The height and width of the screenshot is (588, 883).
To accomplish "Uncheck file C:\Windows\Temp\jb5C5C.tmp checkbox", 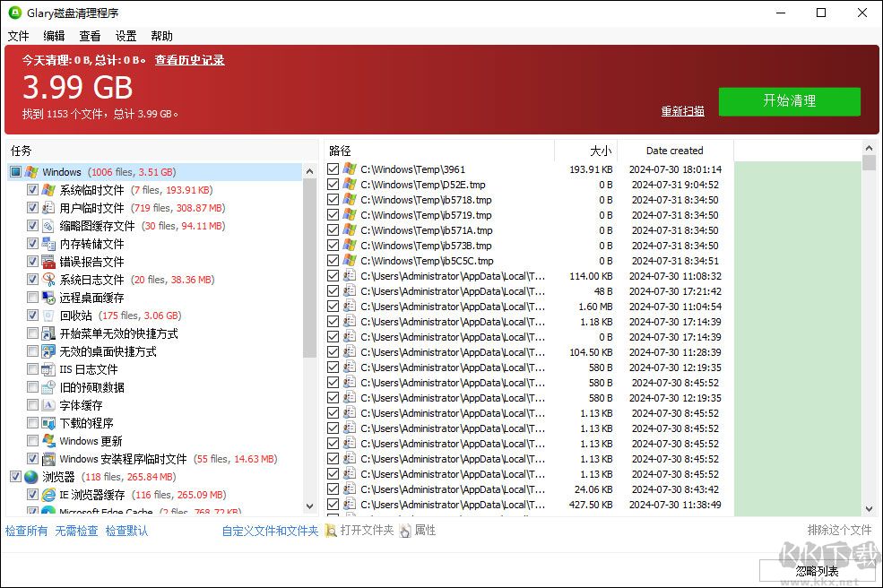I will coord(333,260).
